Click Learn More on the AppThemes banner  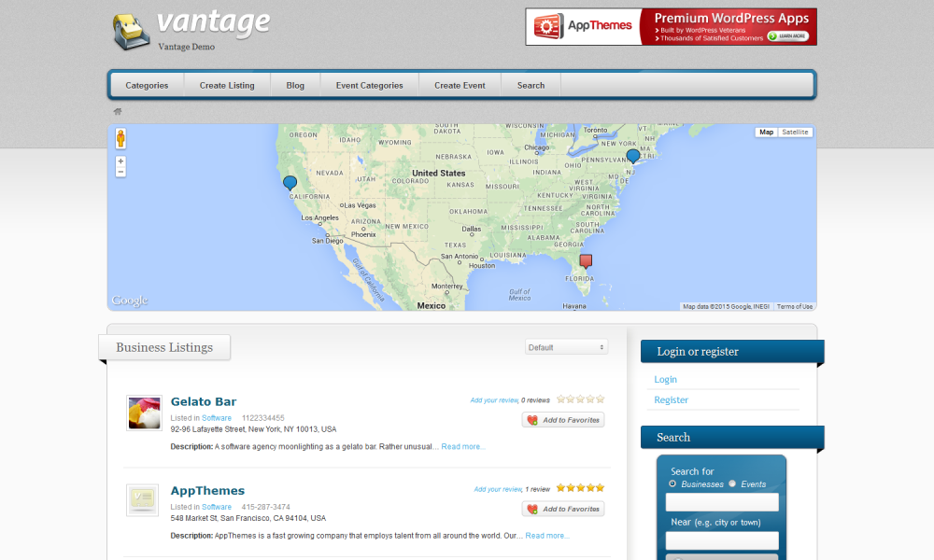click(x=788, y=36)
